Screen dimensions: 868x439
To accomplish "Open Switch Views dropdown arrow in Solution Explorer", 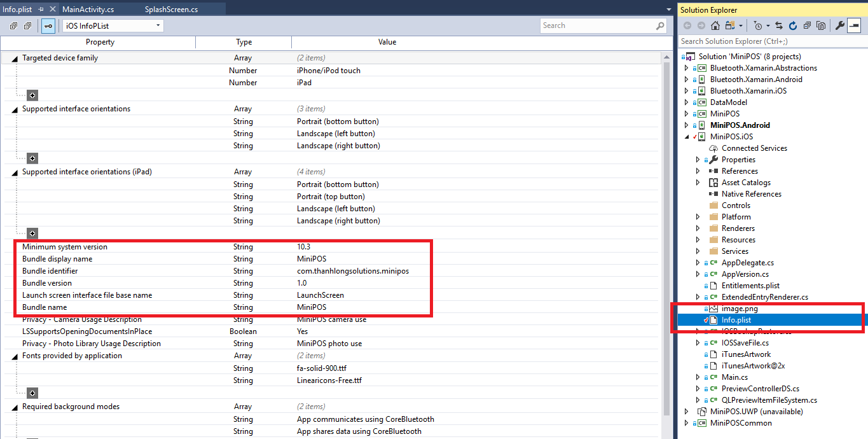I will [x=740, y=25].
